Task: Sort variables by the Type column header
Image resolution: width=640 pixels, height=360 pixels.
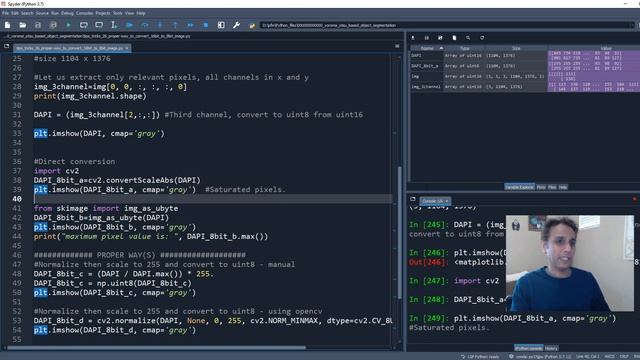Action: (x=464, y=48)
